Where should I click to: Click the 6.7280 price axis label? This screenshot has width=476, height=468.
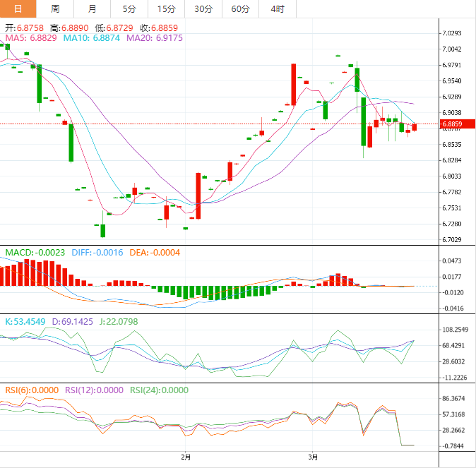click(452, 224)
